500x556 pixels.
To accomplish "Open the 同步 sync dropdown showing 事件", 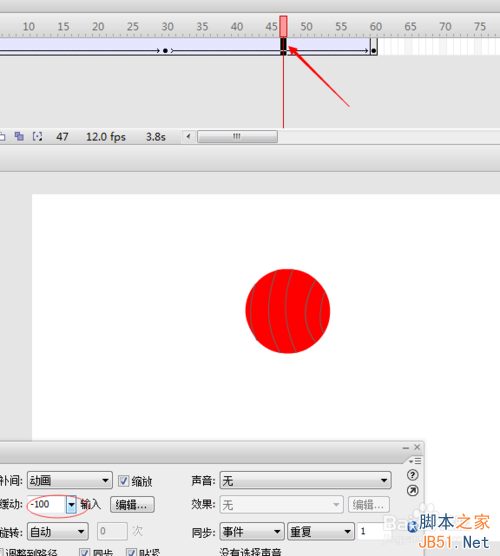I will coord(252,531).
